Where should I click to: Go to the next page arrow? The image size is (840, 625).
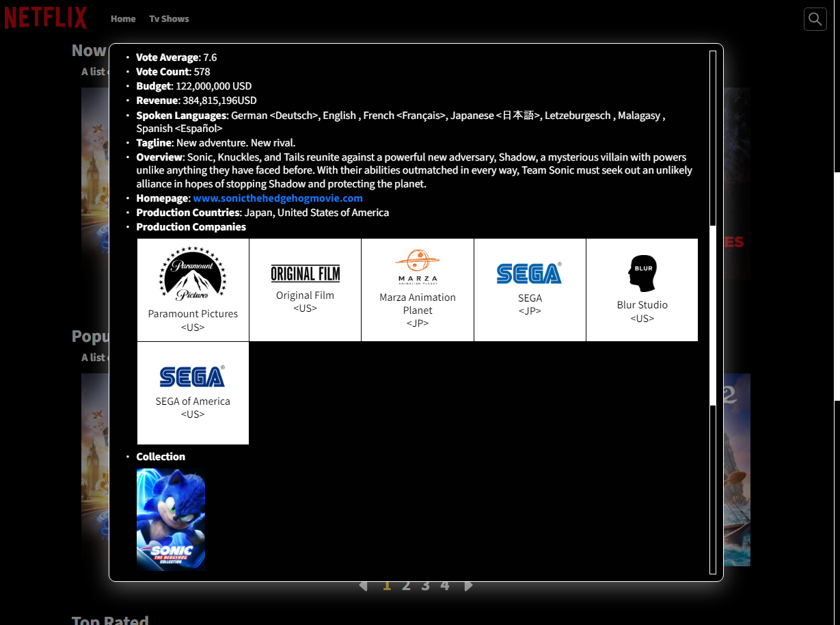[x=468, y=586]
